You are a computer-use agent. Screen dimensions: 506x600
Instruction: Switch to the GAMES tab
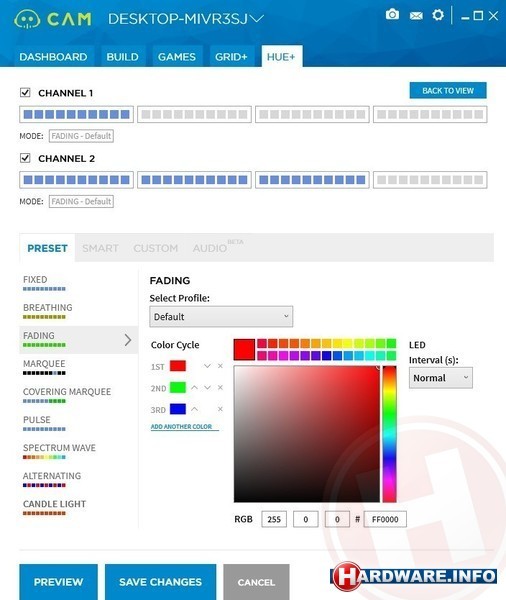177,57
